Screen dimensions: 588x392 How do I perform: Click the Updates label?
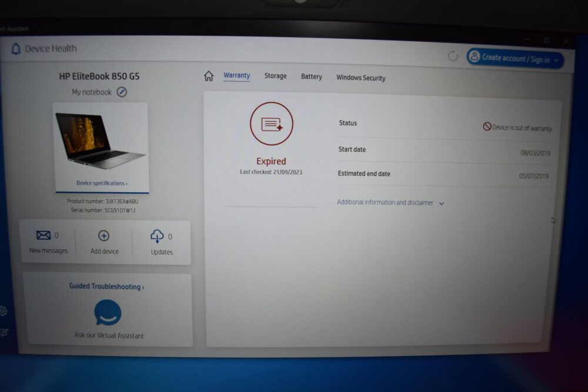(x=162, y=252)
